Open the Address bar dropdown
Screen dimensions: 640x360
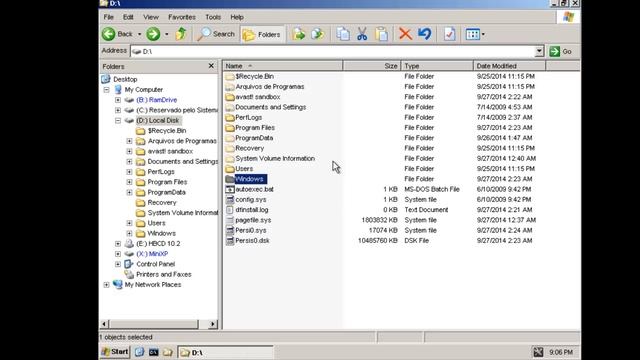(x=539, y=51)
